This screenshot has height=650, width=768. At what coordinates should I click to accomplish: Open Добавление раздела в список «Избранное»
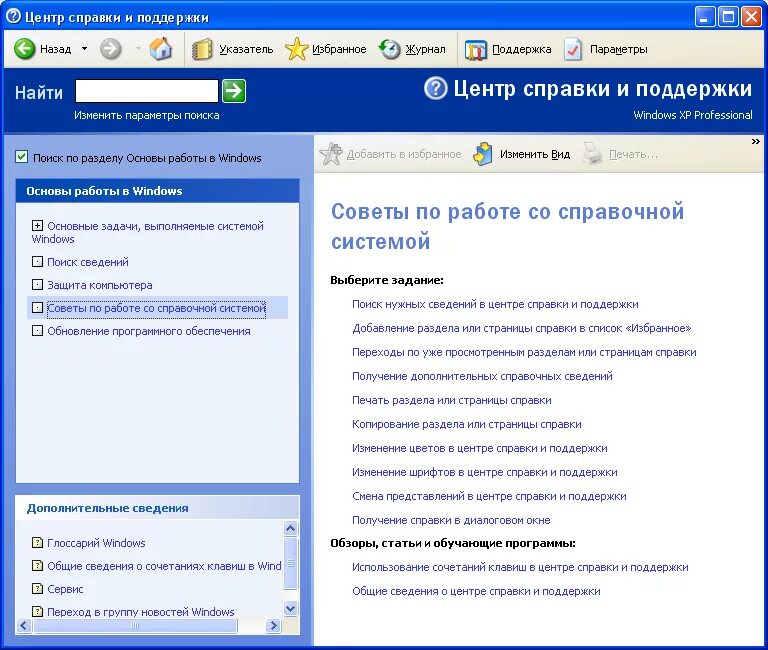522,328
